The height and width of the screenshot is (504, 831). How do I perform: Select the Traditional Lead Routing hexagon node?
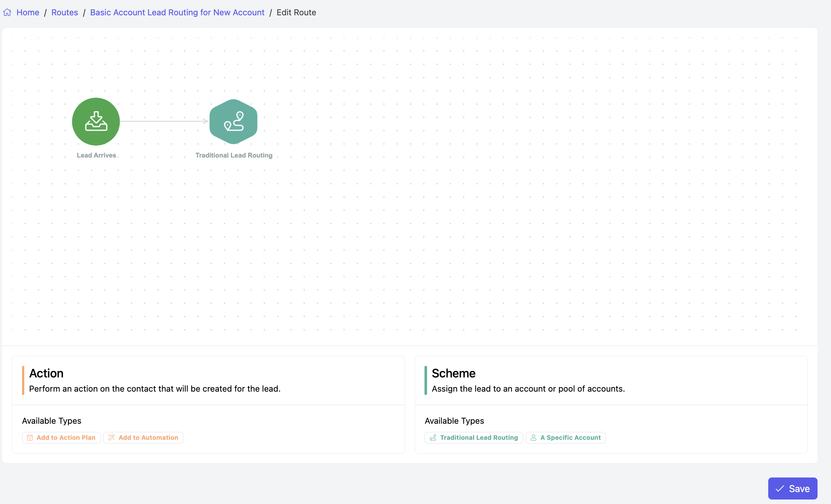click(234, 121)
